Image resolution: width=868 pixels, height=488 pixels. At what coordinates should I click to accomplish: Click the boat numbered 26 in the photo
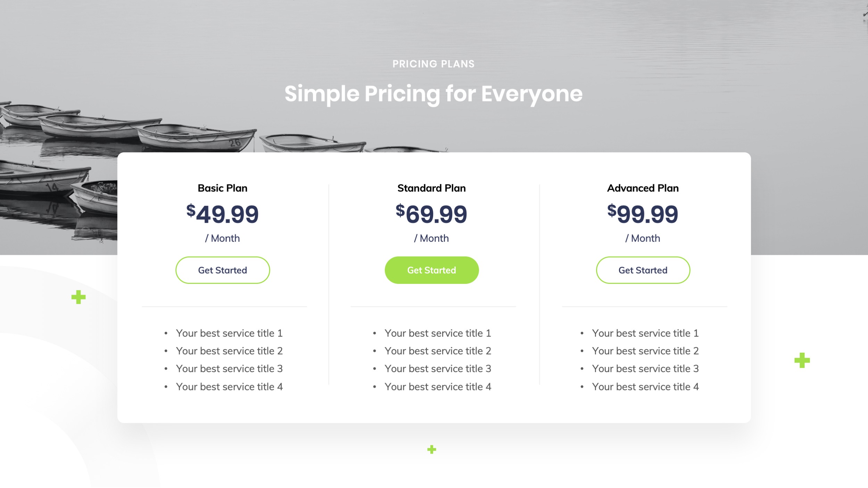[x=198, y=139]
